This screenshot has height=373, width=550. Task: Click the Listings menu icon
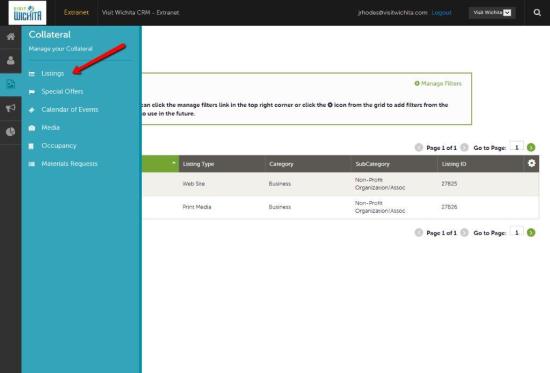pyautogui.click(x=32, y=74)
